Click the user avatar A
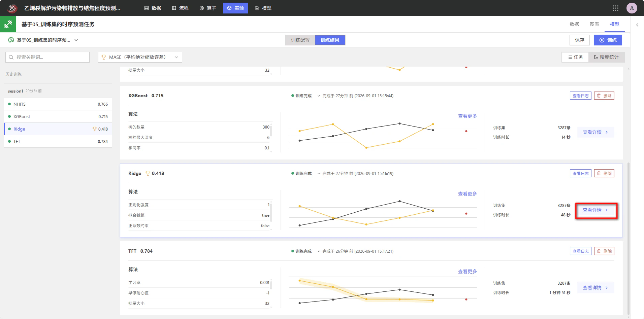644x319 pixels. point(632,8)
